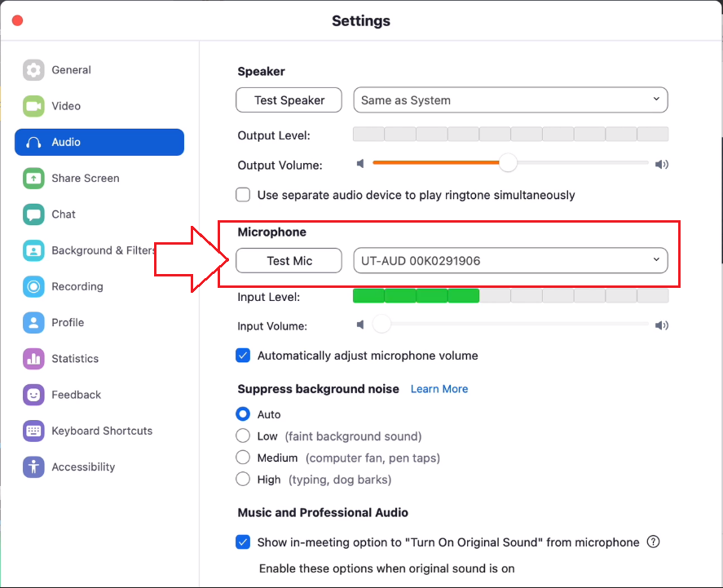723x588 pixels.
Task: Select the Chat settings icon
Action: tap(33, 214)
